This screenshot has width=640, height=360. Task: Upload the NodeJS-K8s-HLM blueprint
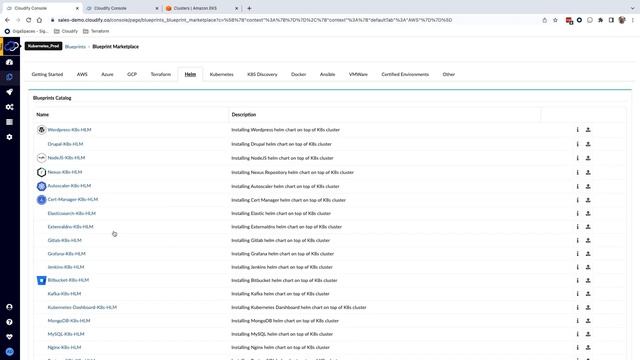(x=588, y=158)
